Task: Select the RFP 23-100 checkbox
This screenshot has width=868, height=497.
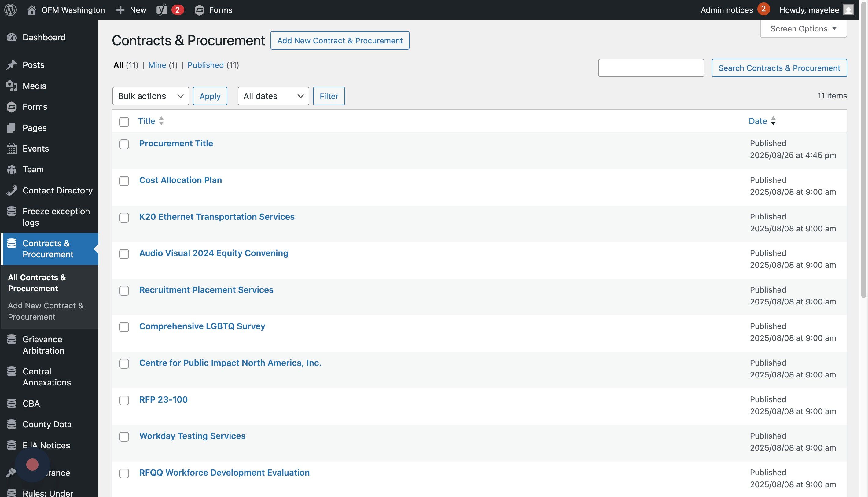Action: pyautogui.click(x=124, y=400)
